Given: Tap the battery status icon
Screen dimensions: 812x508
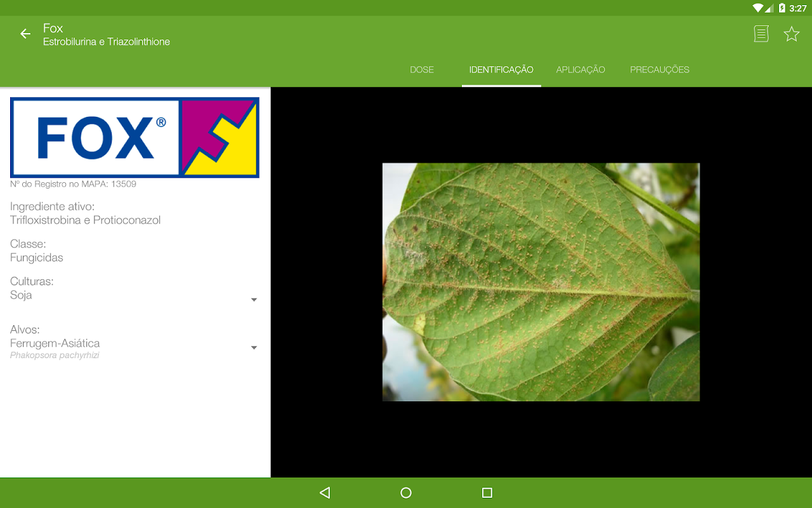Looking at the screenshot, I should point(782,8).
